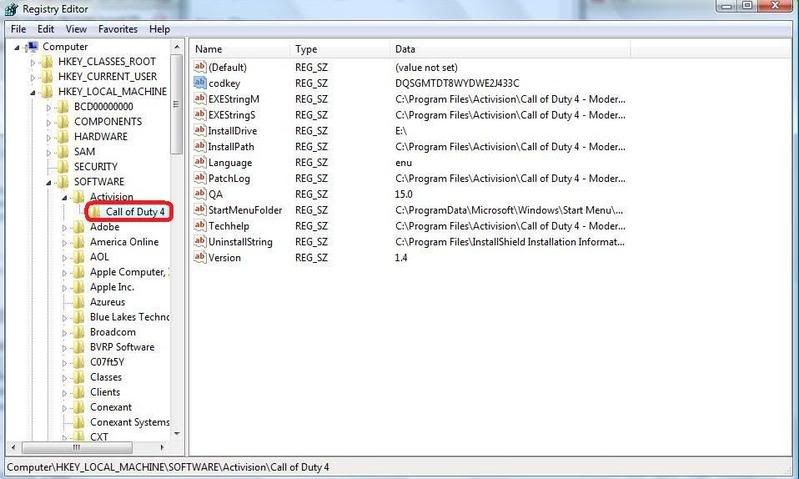Click the string icon beside StartMenuFolder

point(200,209)
